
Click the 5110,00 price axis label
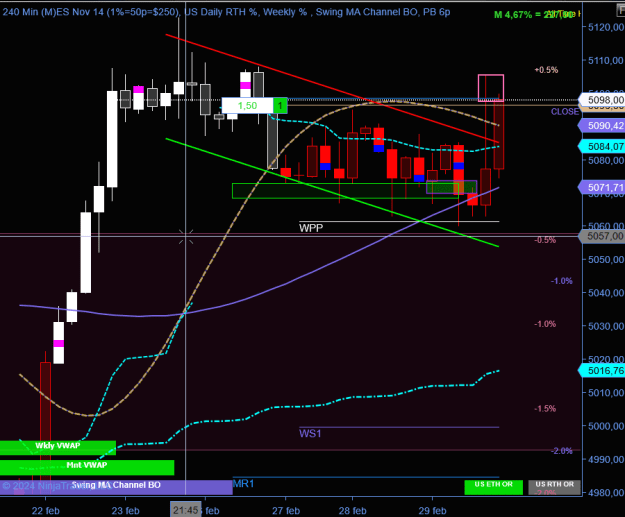[606, 61]
